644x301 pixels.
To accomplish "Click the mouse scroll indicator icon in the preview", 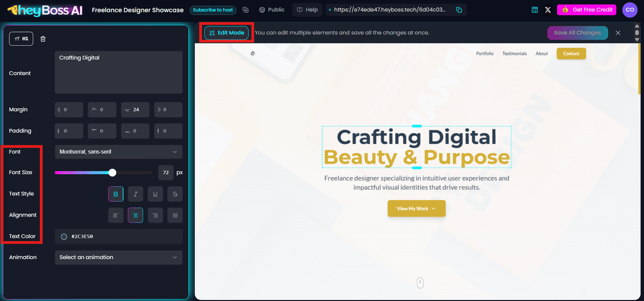I will coord(420,283).
